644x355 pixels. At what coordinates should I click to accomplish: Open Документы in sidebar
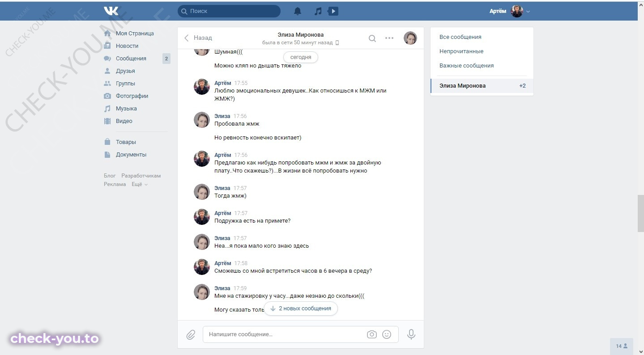point(131,155)
